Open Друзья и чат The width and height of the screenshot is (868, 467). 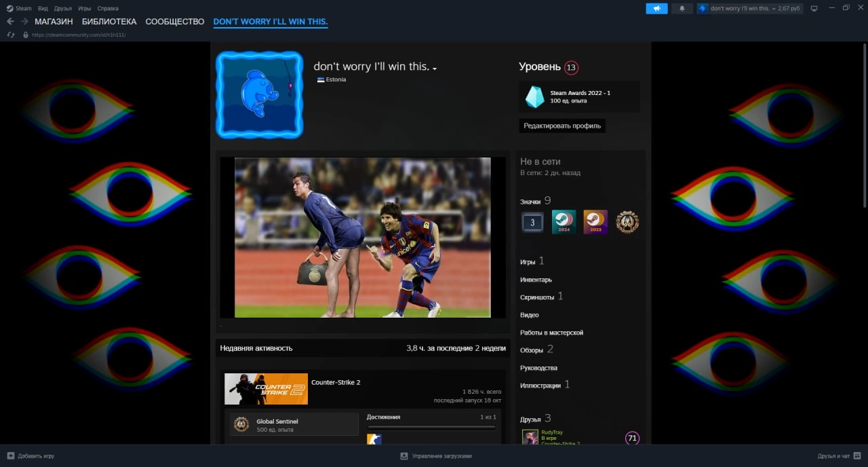833,456
